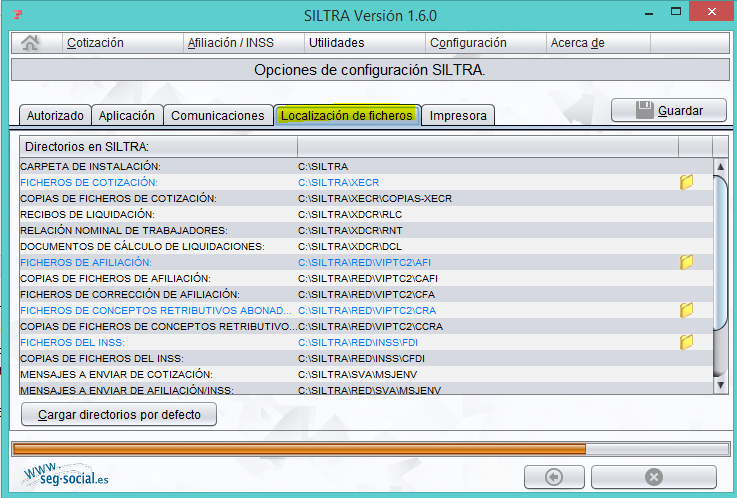Viewport: 737px width, 498px height.
Task: Open the Utilidades menu
Action: point(337,43)
